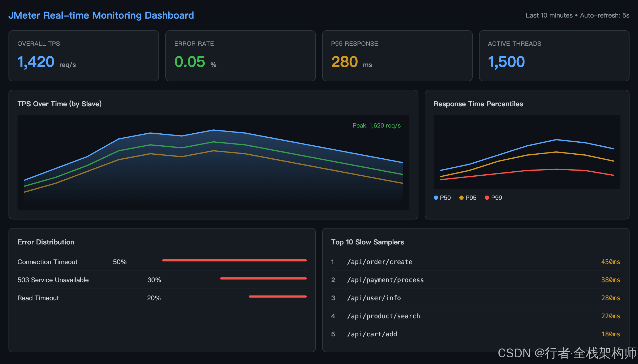Click the P95 legend label

[471, 198]
